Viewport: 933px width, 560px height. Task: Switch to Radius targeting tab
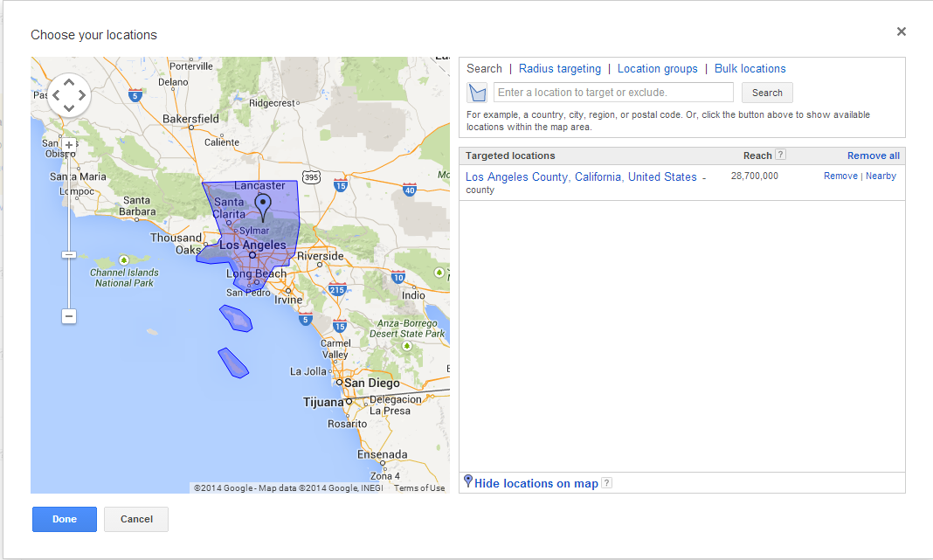560,69
